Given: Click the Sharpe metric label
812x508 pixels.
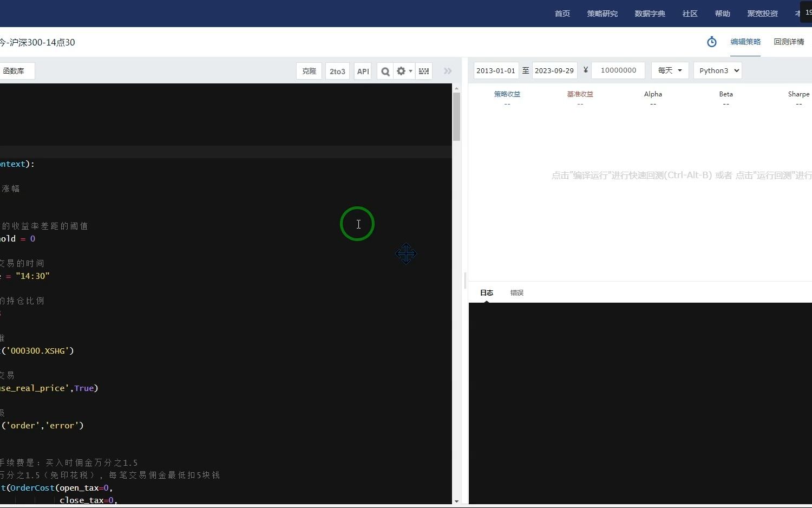Looking at the screenshot, I should click(799, 94).
